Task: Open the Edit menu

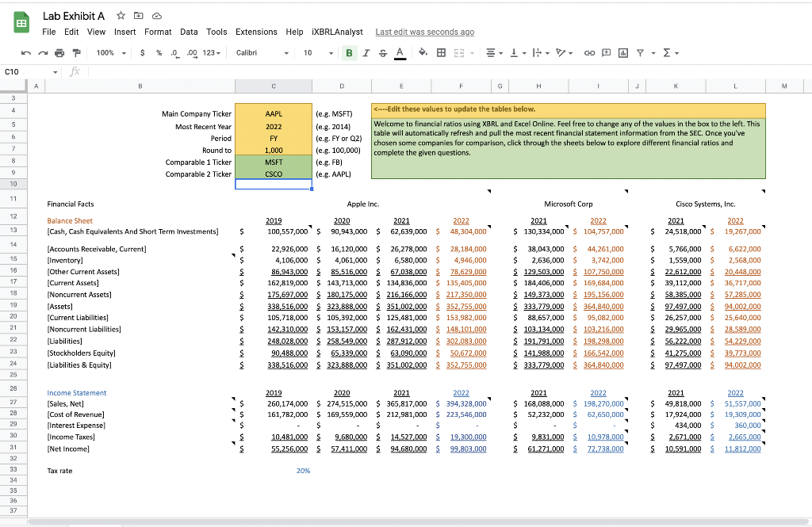Action: pyautogui.click(x=71, y=32)
